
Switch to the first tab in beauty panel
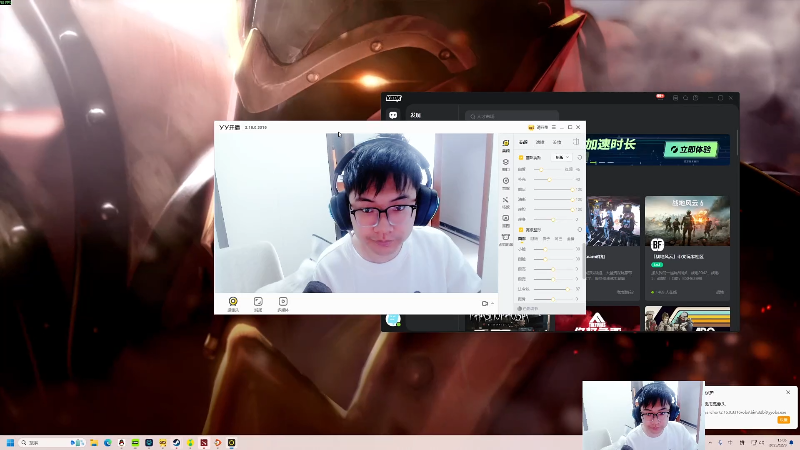click(x=523, y=142)
